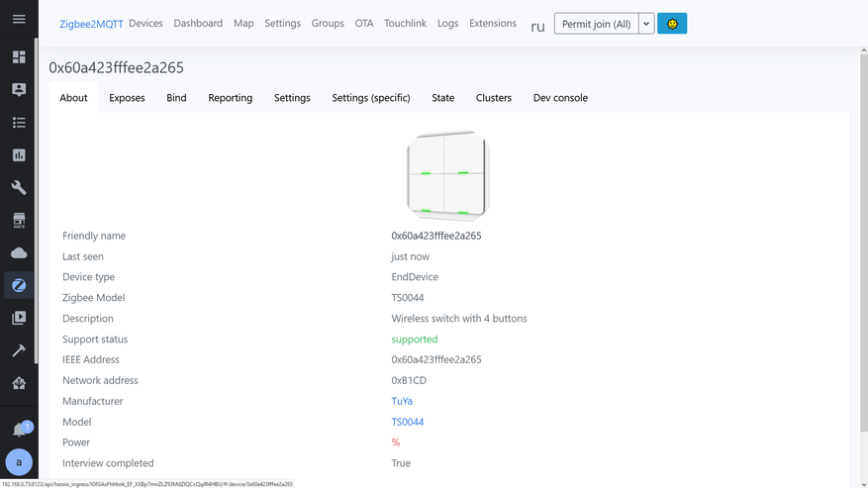Open the Zigbee2MQTT sidebar icon
868x488 pixels.
coord(19,285)
